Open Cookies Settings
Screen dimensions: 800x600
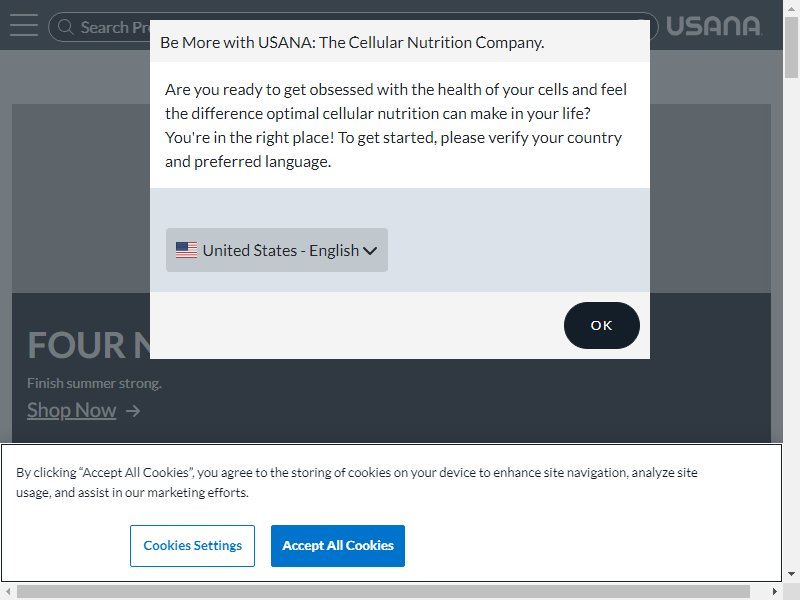[x=192, y=545]
